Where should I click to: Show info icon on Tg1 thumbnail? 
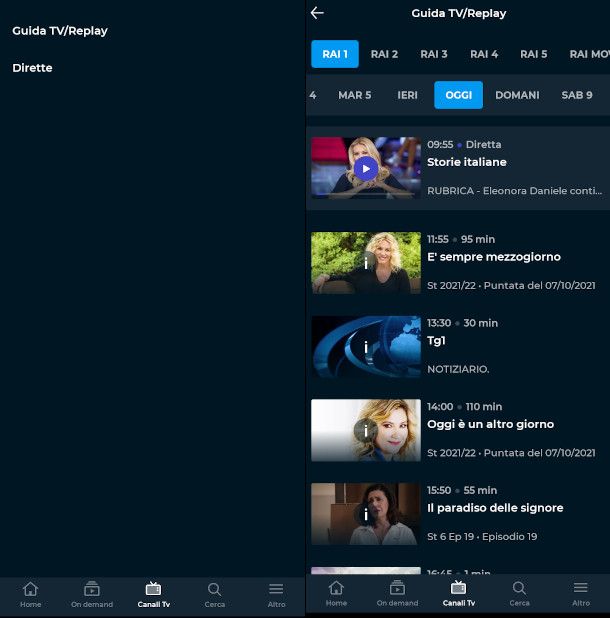tap(366, 347)
